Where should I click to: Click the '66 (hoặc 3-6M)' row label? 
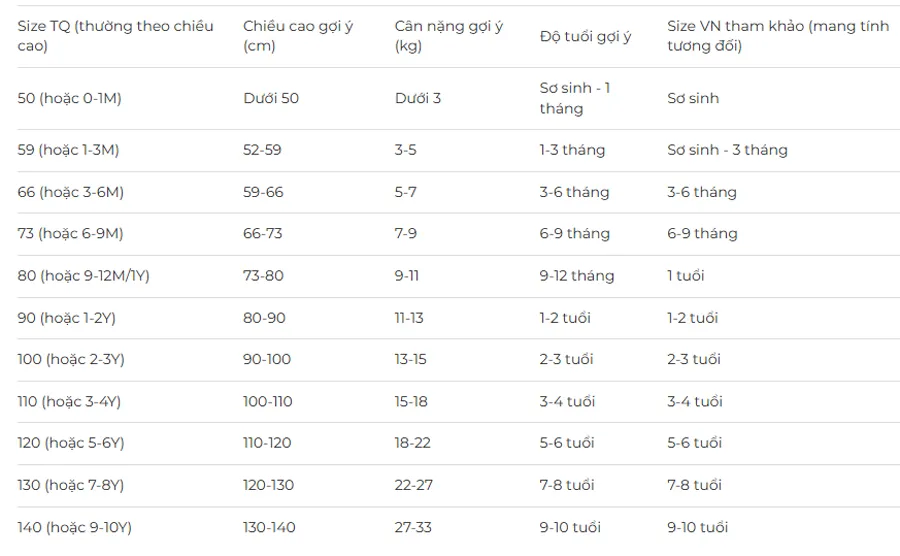71,192
